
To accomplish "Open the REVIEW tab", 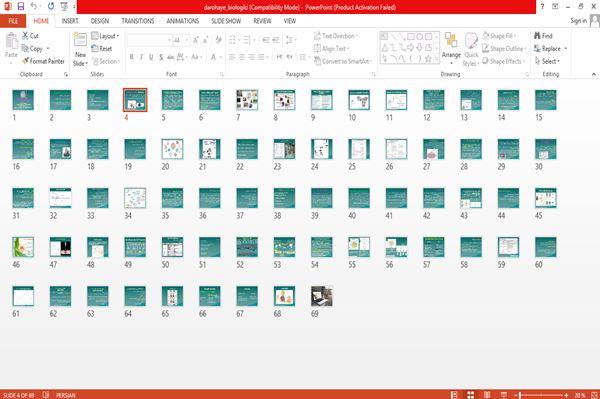I will coord(262,21).
